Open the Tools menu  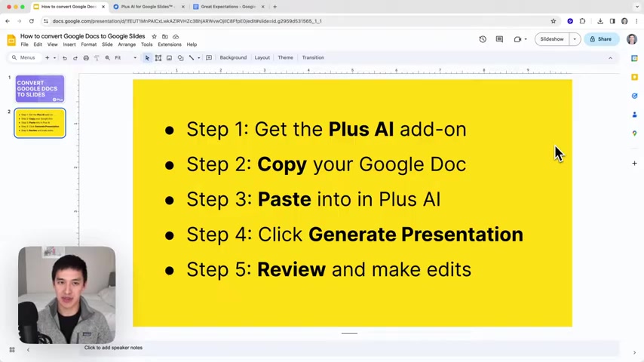(146, 44)
